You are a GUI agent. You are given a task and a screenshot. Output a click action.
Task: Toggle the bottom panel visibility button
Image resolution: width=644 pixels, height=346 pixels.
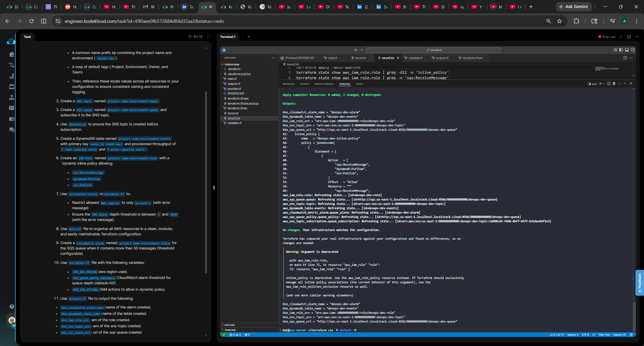pyautogui.click(x=627, y=50)
